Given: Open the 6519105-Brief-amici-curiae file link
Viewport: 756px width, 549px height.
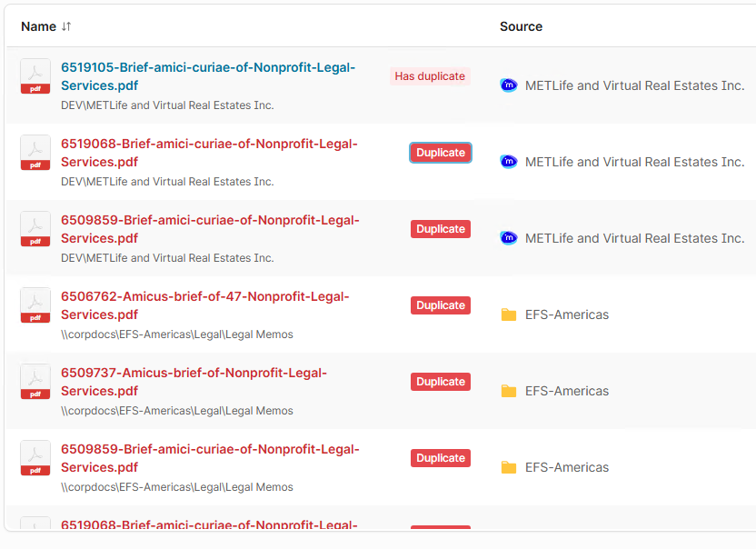Looking at the screenshot, I should (x=207, y=76).
